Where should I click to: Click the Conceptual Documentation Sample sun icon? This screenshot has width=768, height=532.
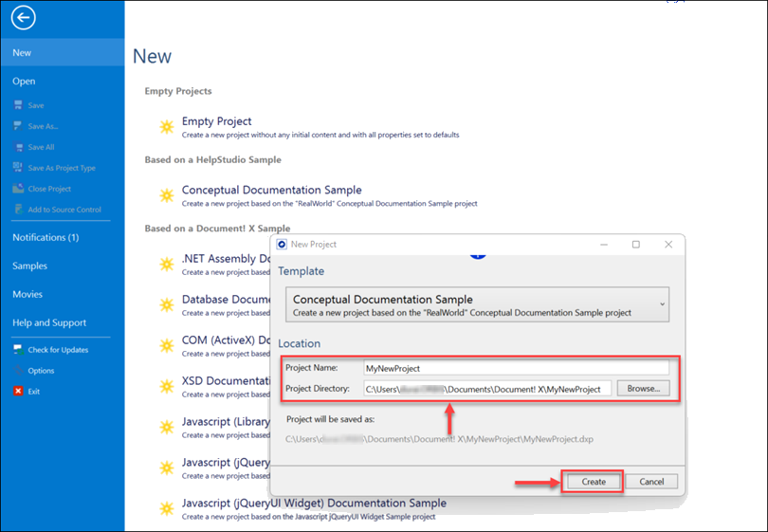tap(166, 195)
